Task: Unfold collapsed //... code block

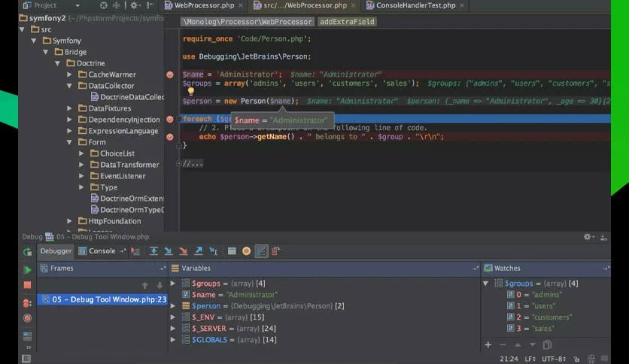Action: [178, 163]
